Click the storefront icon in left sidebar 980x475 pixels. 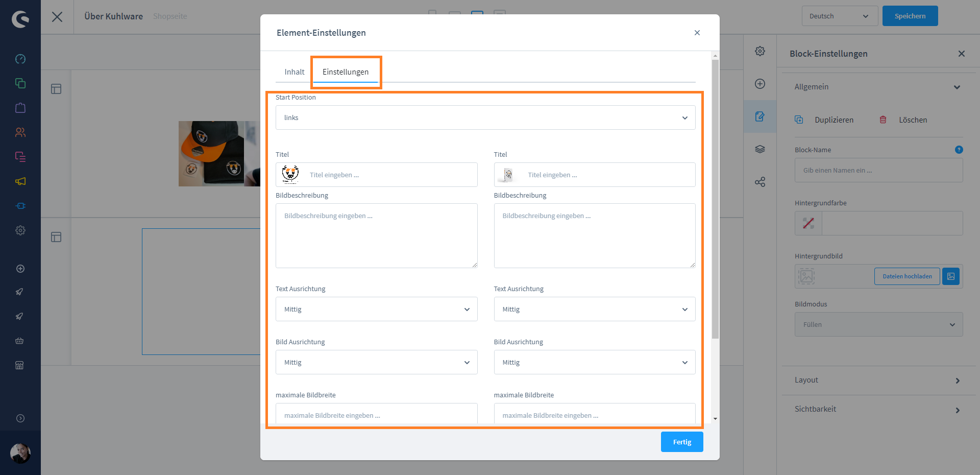[x=19, y=365]
